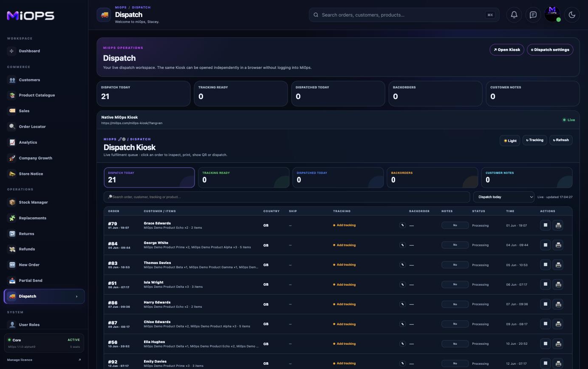Select the Tracking Ready kiosk tile
The width and height of the screenshot is (588, 369).
[243, 177]
